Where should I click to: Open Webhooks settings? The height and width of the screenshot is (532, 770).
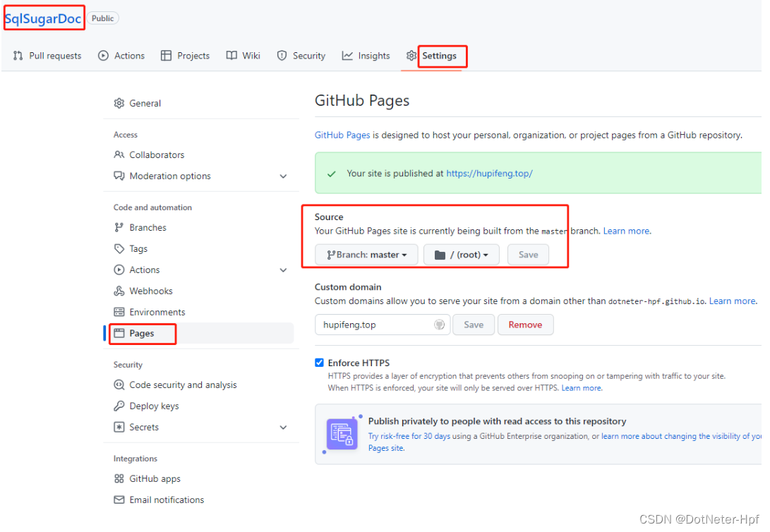pos(151,291)
